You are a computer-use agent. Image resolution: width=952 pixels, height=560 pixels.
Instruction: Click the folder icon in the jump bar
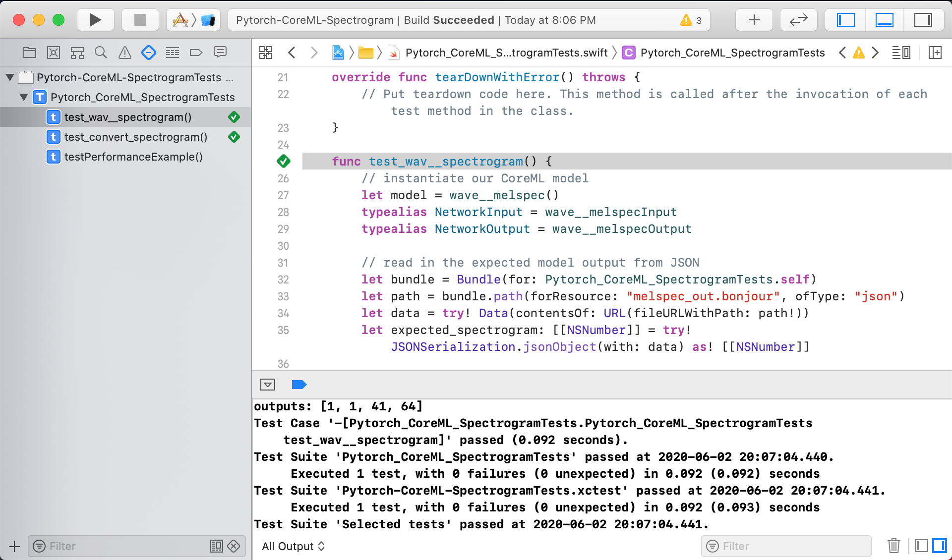[366, 53]
